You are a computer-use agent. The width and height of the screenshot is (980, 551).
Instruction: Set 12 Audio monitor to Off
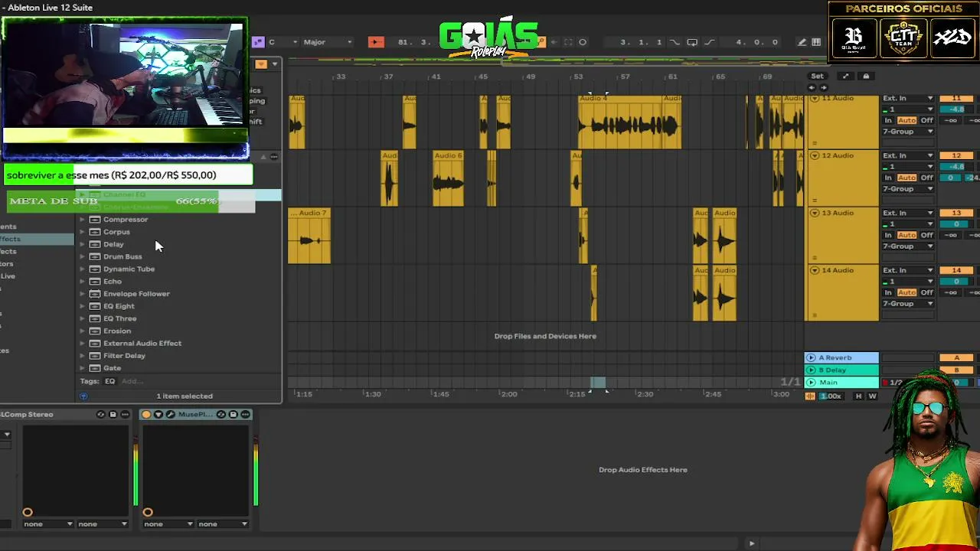click(x=926, y=178)
